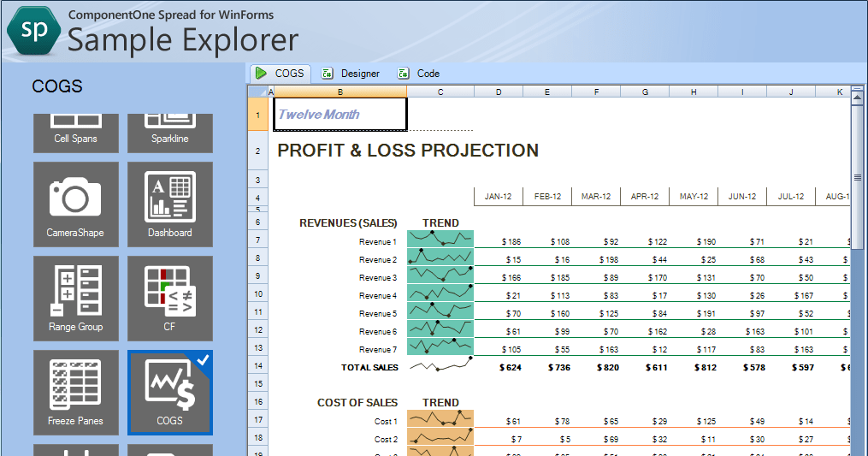Screen dimensions: 868x456
Task: Click the Revenue 7 label
Action: (377, 350)
